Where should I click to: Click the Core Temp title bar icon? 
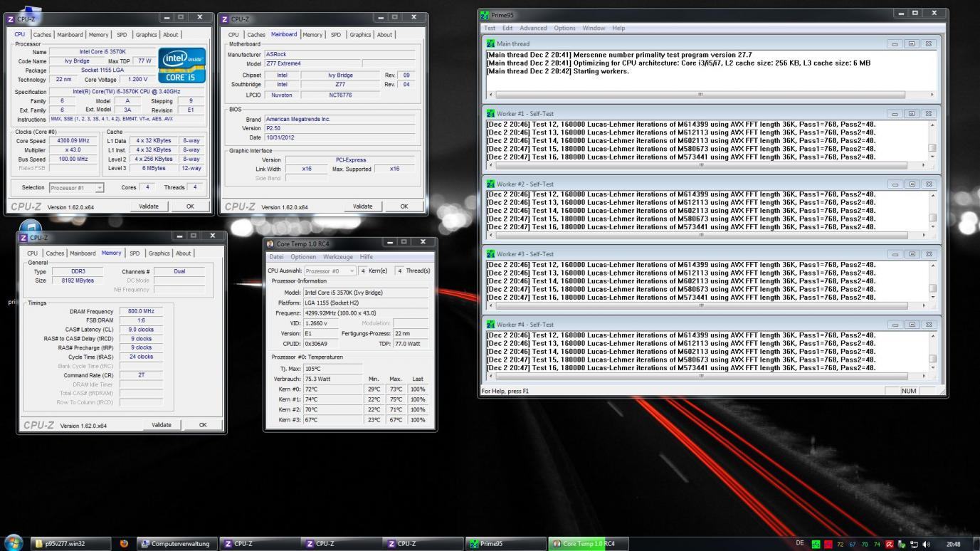270,243
